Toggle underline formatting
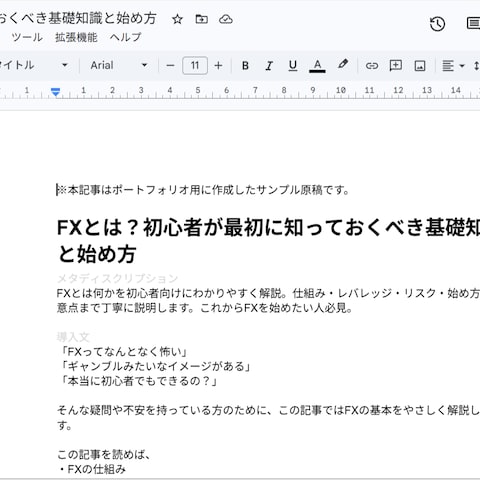 click(293, 66)
